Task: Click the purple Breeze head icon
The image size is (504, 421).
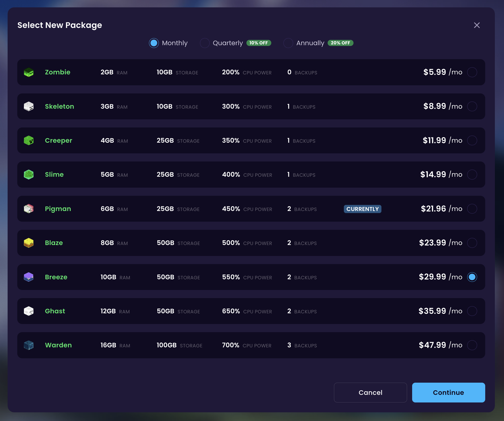Action: pos(29,277)
